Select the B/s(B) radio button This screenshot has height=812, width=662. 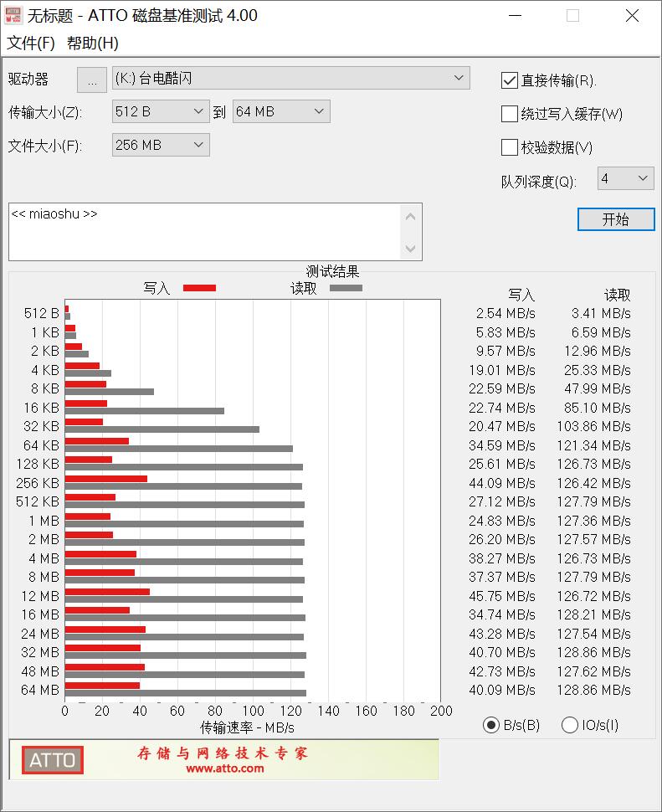pos(490,725)
